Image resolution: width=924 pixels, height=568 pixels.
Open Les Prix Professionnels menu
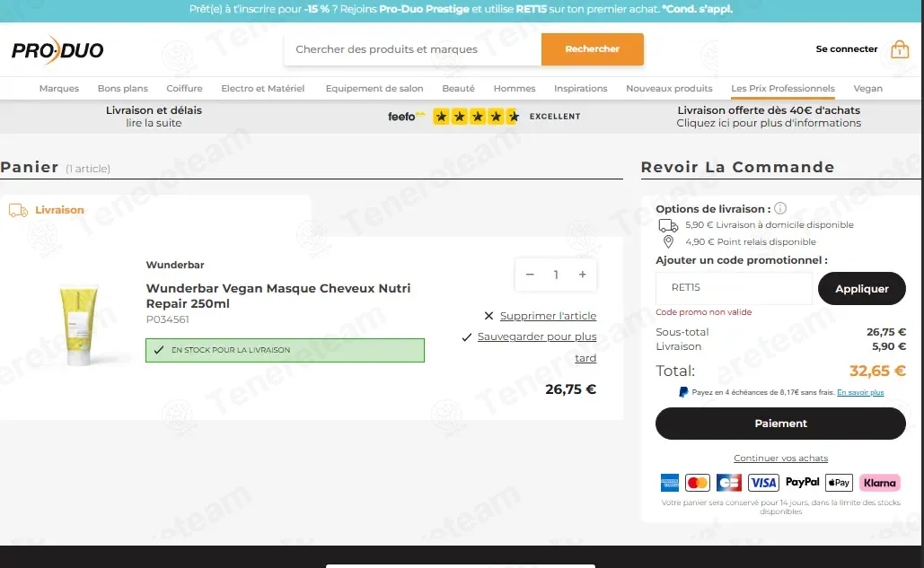tap(783, 88)
